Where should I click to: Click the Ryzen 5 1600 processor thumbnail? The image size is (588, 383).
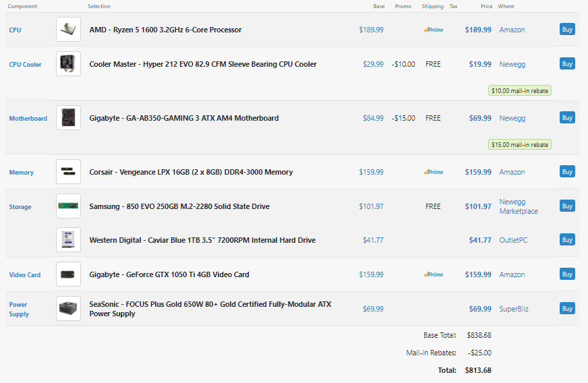point(68,29)
